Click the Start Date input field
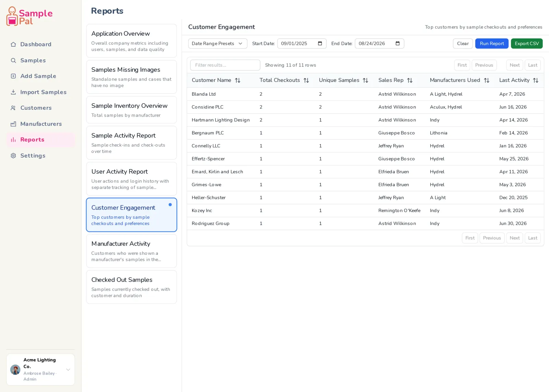Image resolution: width=549 pixels, height=392 pixels. pos(302,44)
